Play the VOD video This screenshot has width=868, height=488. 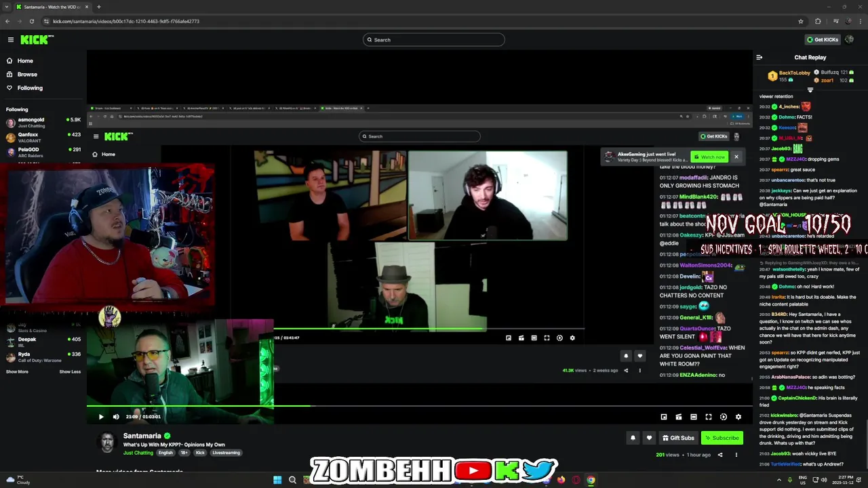101,417
